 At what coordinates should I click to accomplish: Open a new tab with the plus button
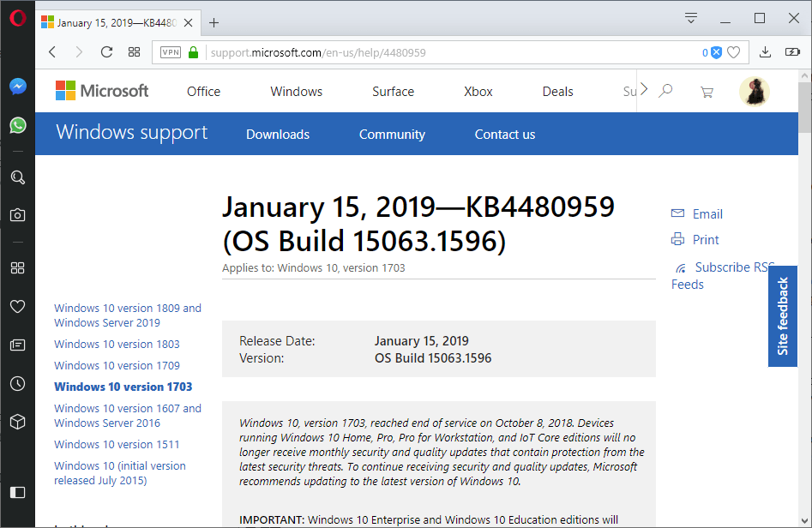214,23
